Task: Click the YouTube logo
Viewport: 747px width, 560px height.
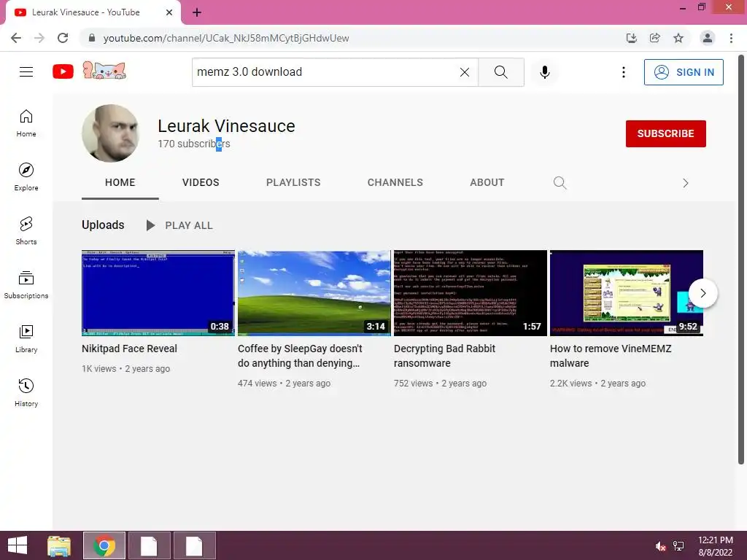Action: (x=63, y=72)
